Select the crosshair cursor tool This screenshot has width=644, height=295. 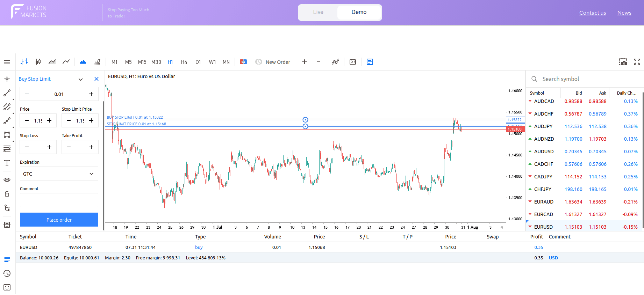coord(7,79)
